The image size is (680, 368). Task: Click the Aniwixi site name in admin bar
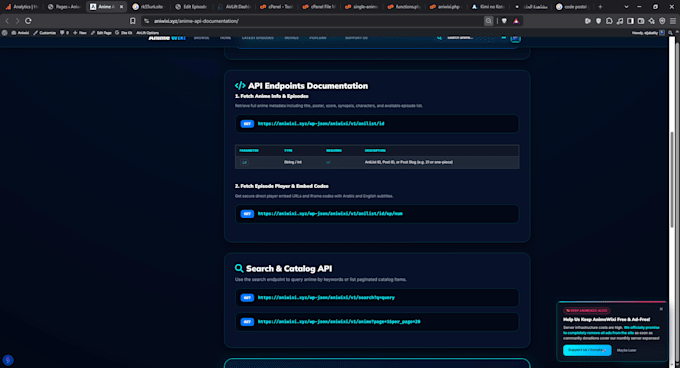point(20,33)
